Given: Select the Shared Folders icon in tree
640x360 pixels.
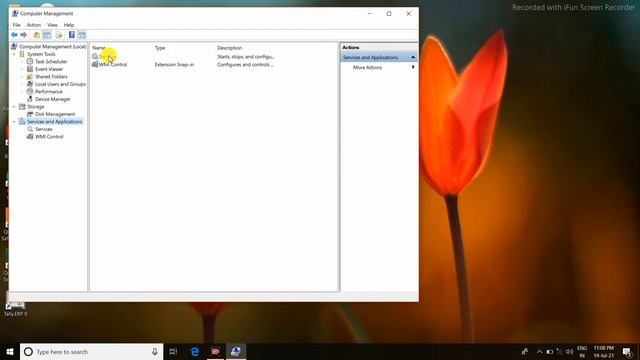Looking at the screenshot, I should pyautogui.click(x=30, y=77).
